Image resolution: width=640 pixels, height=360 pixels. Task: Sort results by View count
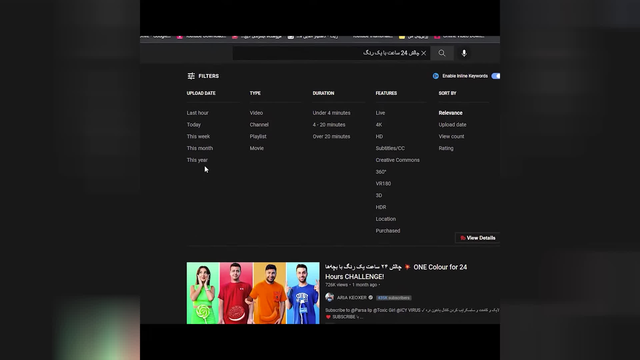(451, 136)
